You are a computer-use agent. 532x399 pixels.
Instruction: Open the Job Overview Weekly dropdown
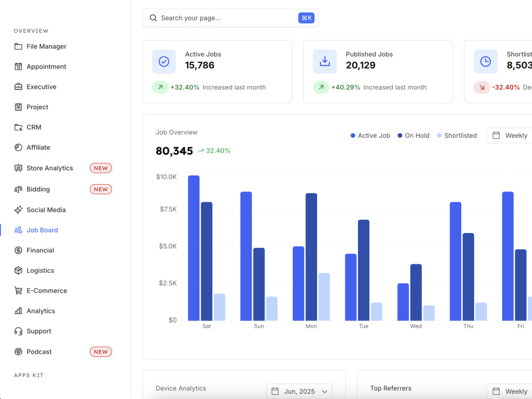[x=509, y=135]
